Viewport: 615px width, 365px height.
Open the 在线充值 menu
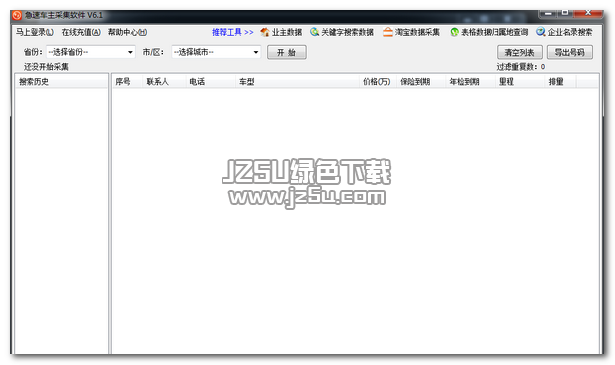(81, 32)
